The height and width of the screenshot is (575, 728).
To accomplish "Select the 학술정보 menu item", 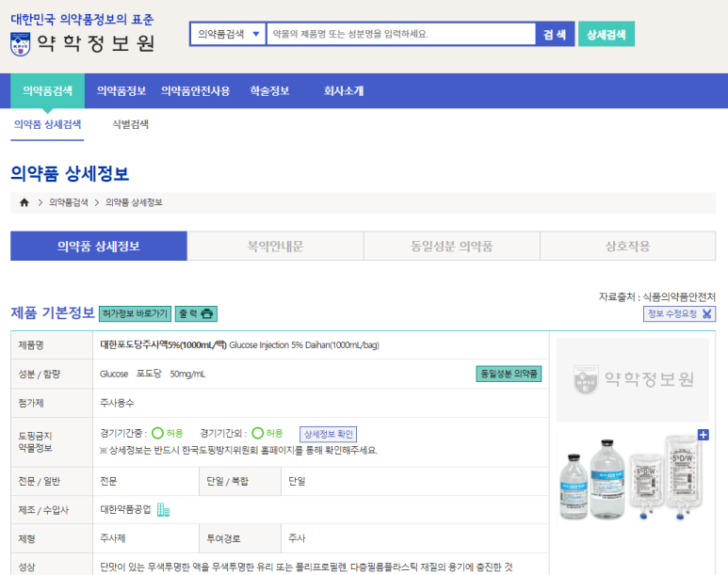I will pos(269,91).
